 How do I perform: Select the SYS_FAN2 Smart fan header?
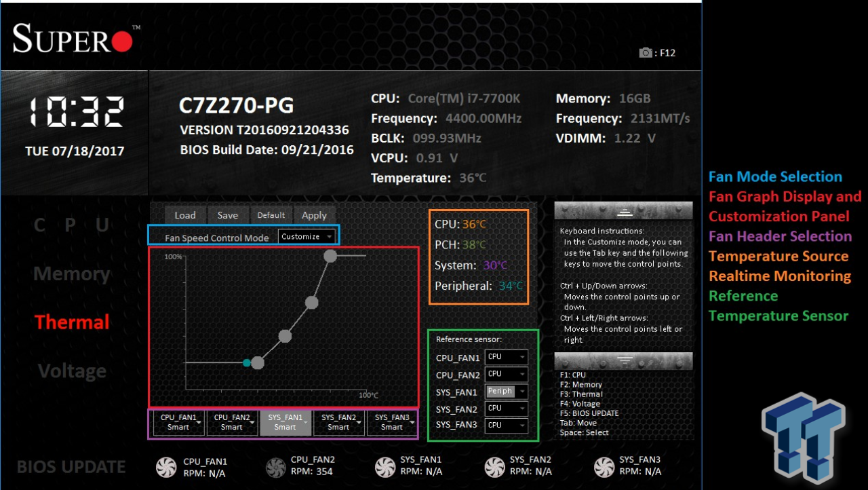[338, 423]
